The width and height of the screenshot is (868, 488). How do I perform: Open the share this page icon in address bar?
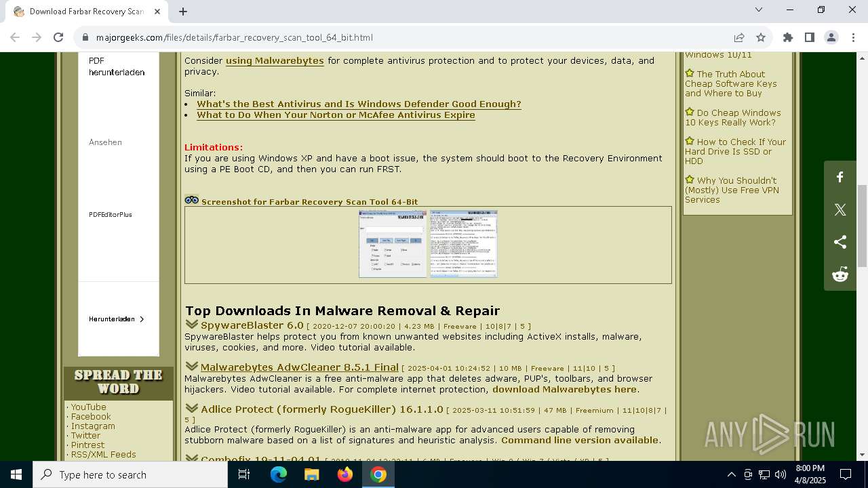pos(739,37)
